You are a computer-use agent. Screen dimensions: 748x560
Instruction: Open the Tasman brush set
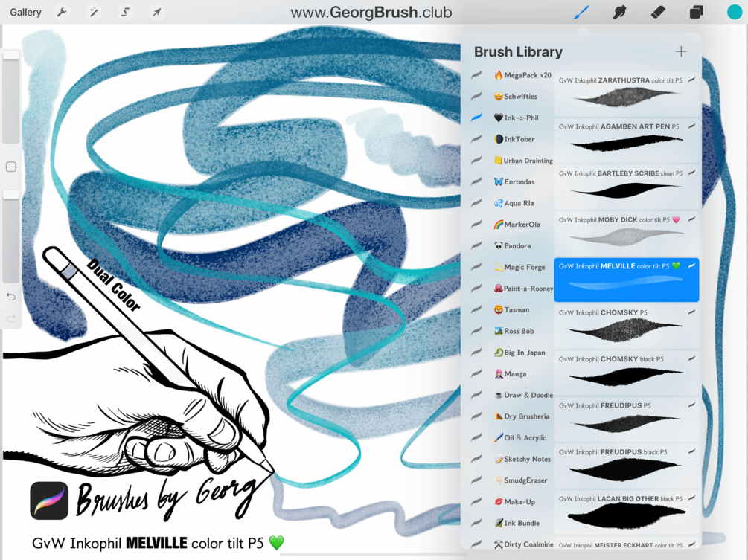coord(511,310)
